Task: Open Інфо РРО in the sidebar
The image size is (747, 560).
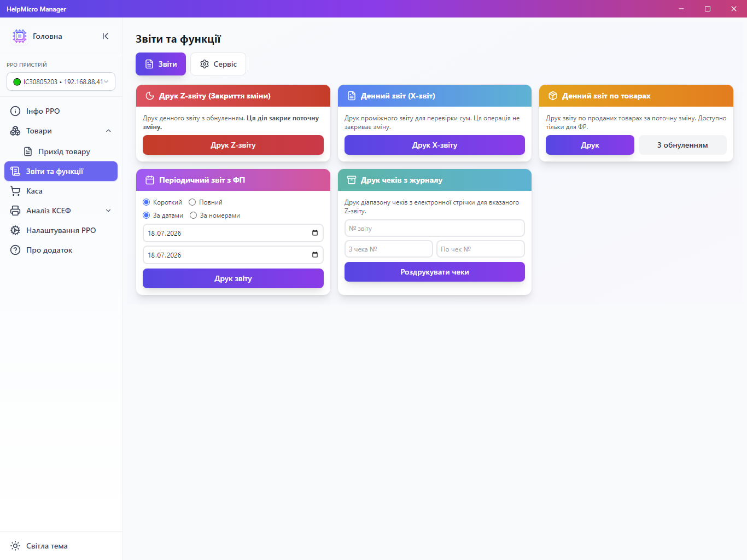Action: [x=61, y=111]
